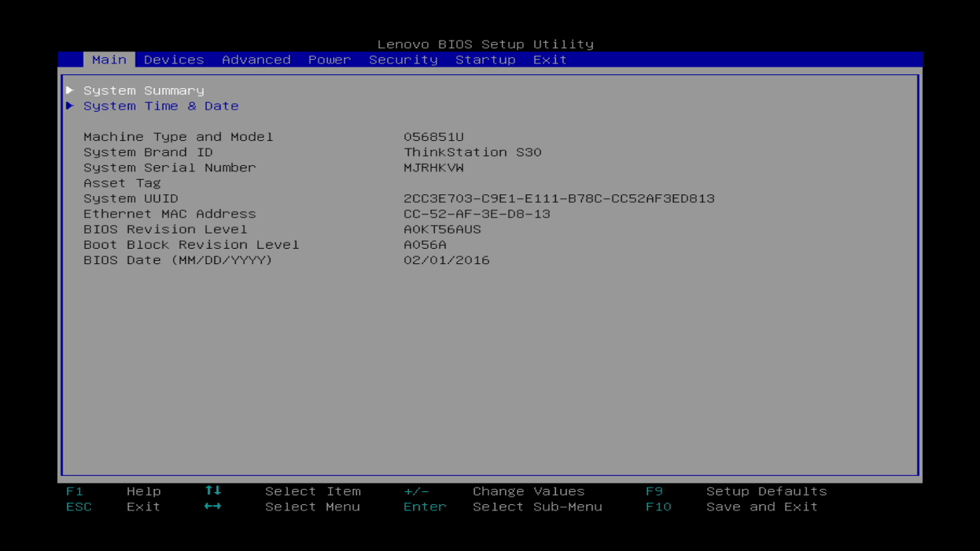Viewport: 980px width, 551px height.
Task: Click the Lenovo BIOS Setup Utility title
Action: [485, 44]
